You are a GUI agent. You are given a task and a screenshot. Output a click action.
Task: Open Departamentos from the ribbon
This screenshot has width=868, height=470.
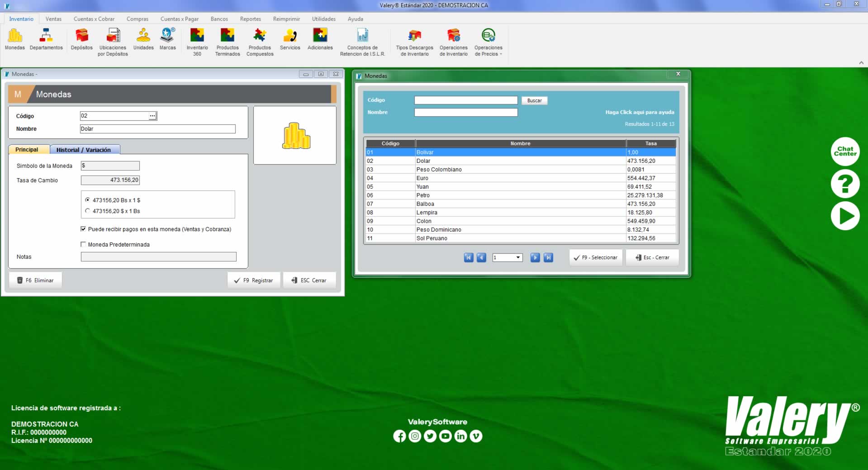46,39
